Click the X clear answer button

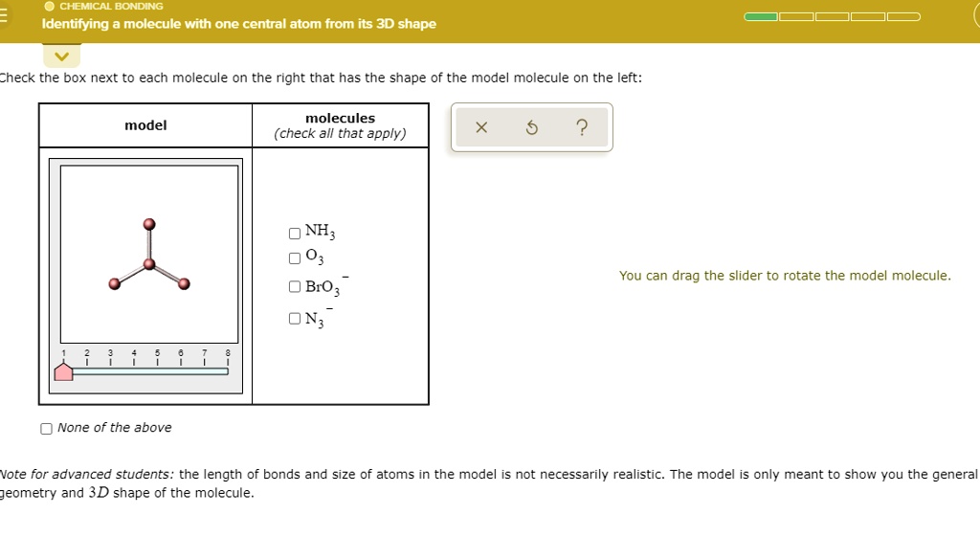pos(481,128)
